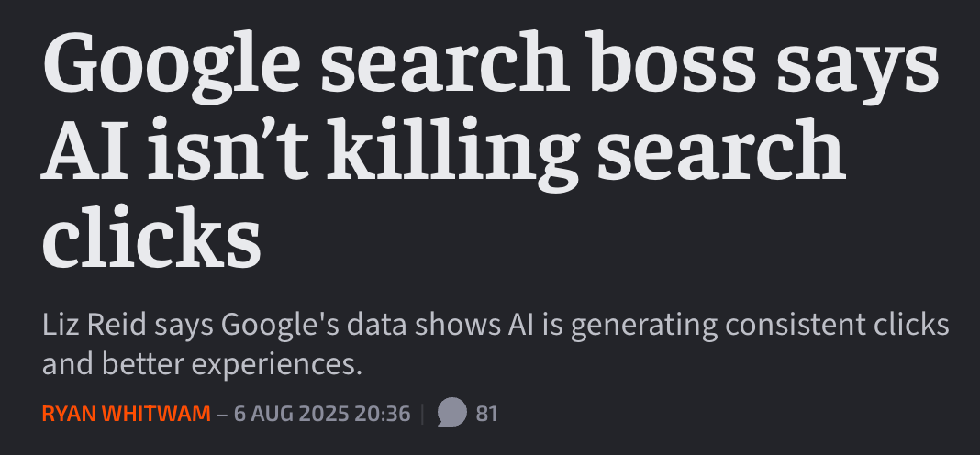Click "and better experiences." subheading text
The height and width of the screenshot is (455, 980).
198,364
